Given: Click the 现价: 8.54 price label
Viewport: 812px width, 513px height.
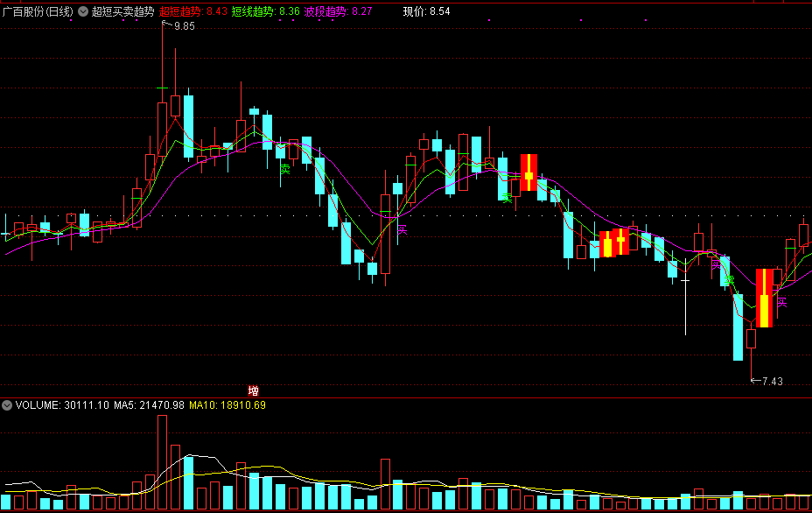Looking at the screenshot, I should (427, 11).
